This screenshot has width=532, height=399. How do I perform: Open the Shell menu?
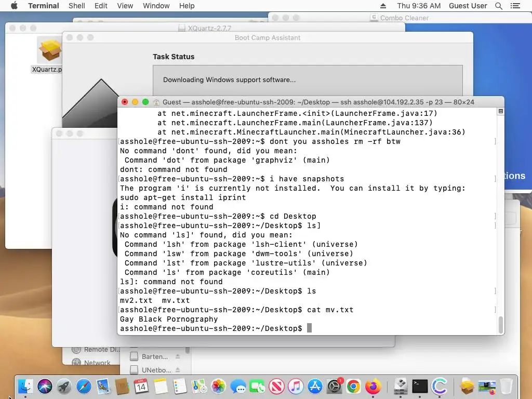[77, 6]
